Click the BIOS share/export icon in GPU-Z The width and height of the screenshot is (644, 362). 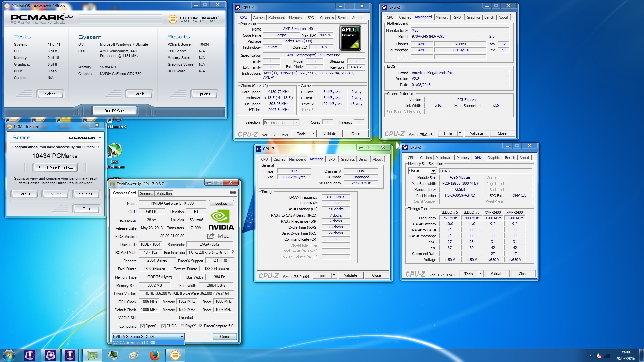pyautogui.click(x=211, y=236)
